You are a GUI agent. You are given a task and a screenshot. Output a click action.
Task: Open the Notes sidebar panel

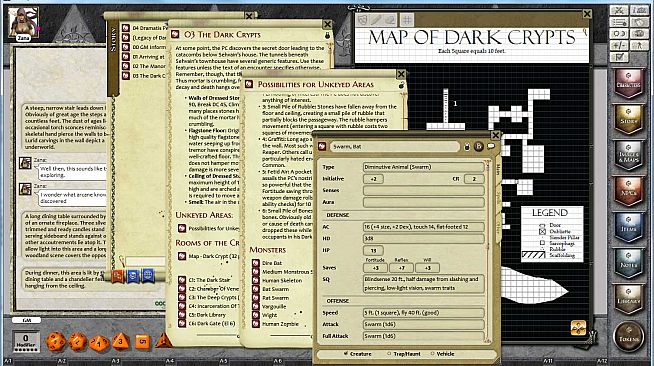tap(629, 263)
